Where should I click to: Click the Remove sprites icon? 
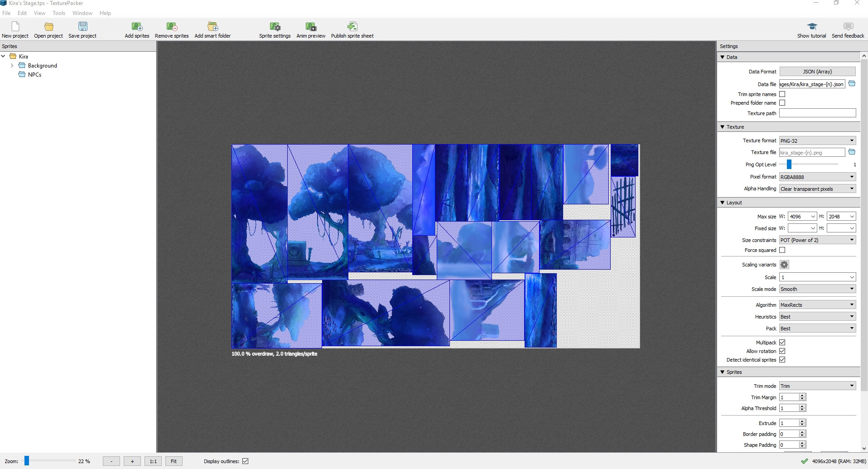click(172, 27)
